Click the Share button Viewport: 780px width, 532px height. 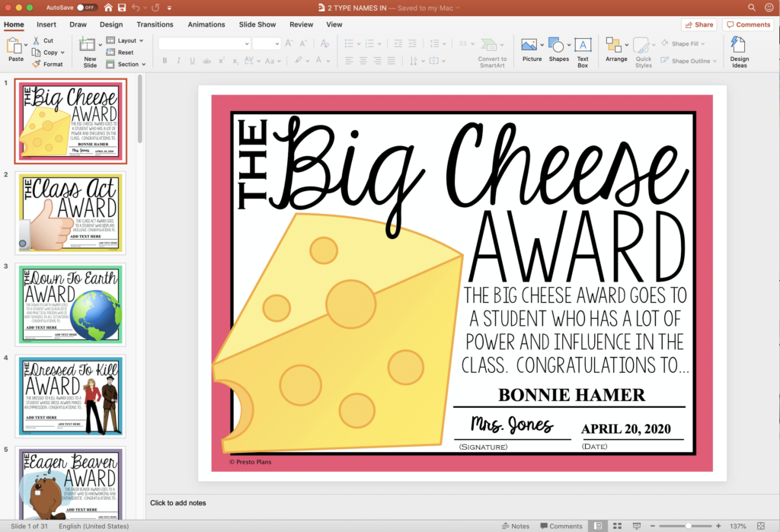(698, 24)
